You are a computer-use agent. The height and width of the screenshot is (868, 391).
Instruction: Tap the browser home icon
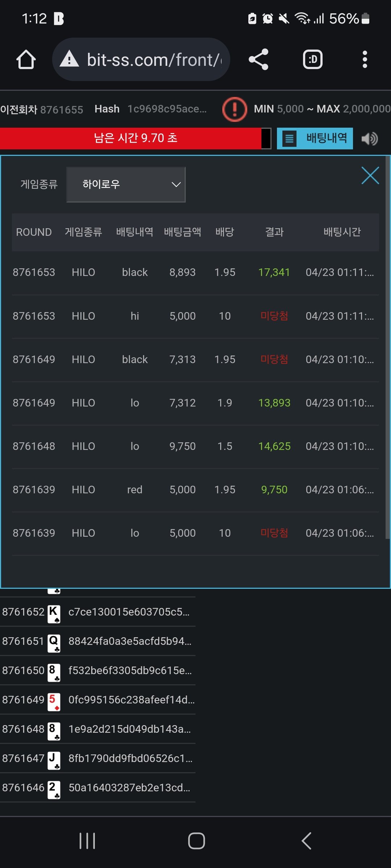tap(26, 60)
